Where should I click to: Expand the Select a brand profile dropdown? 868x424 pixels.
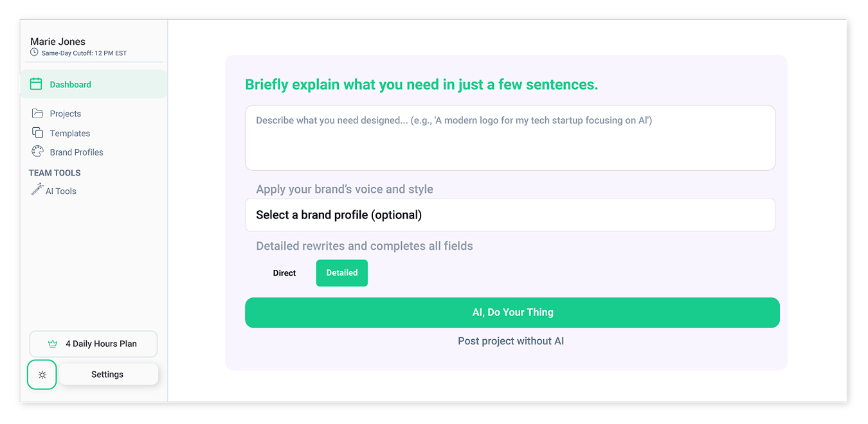(x=511, y=215)
